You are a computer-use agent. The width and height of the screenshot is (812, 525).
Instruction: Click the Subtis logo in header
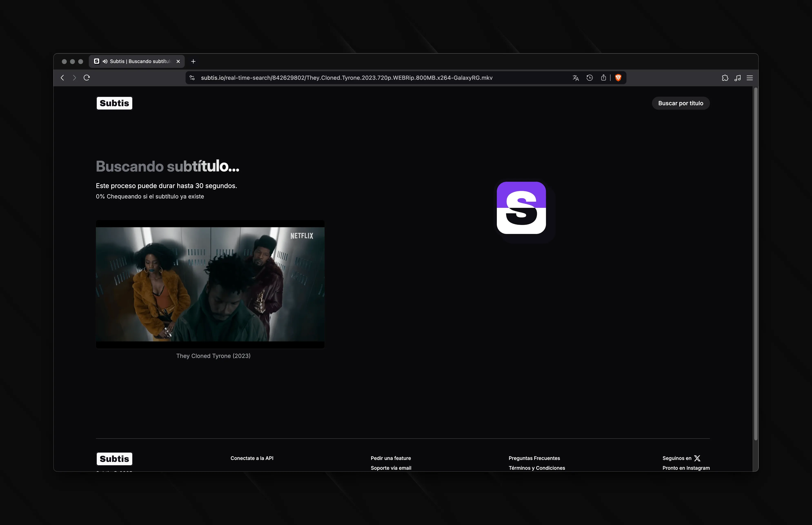coord(114,103)
